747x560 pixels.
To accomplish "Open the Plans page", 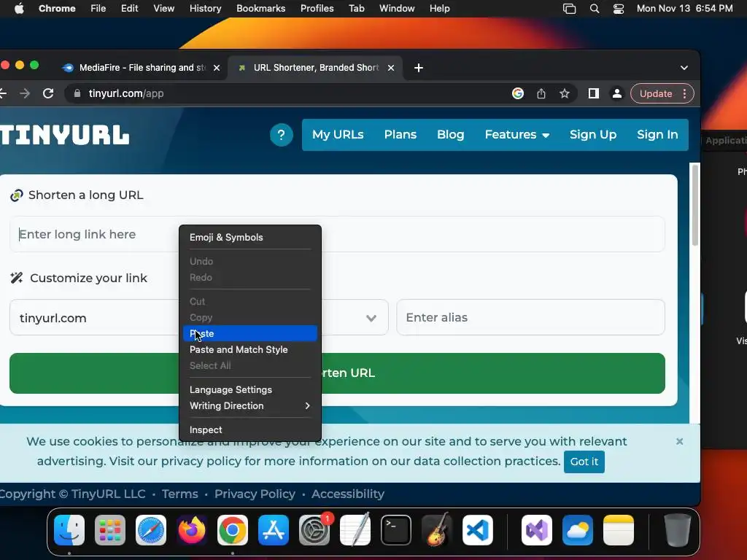I will (400, 135).
